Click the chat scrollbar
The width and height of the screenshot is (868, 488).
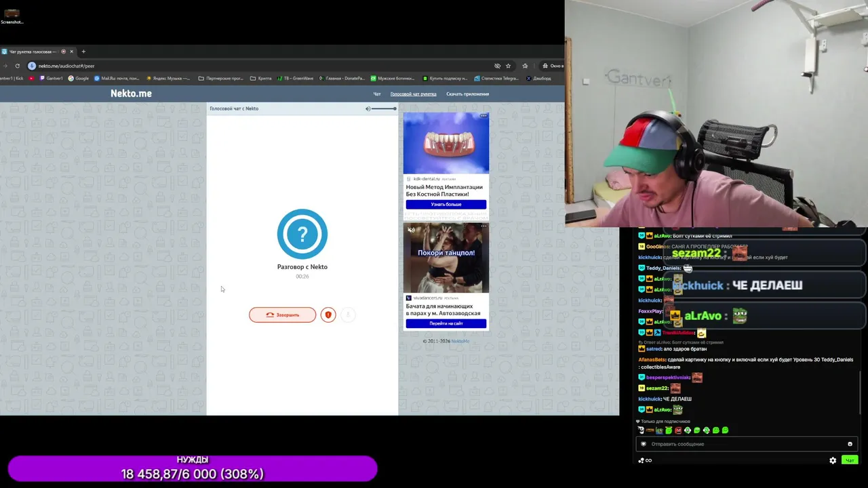click(861, 393)
